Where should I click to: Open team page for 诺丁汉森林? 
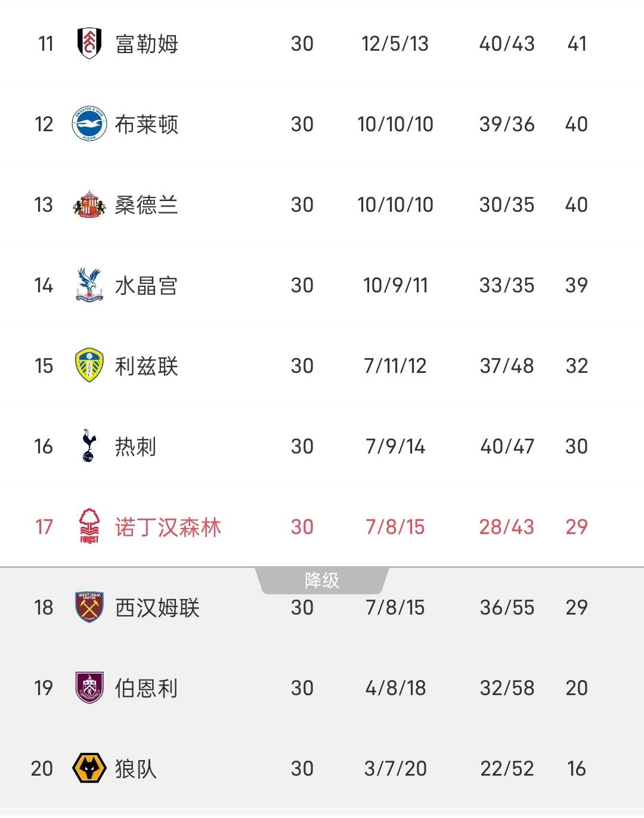pos(168,527)
